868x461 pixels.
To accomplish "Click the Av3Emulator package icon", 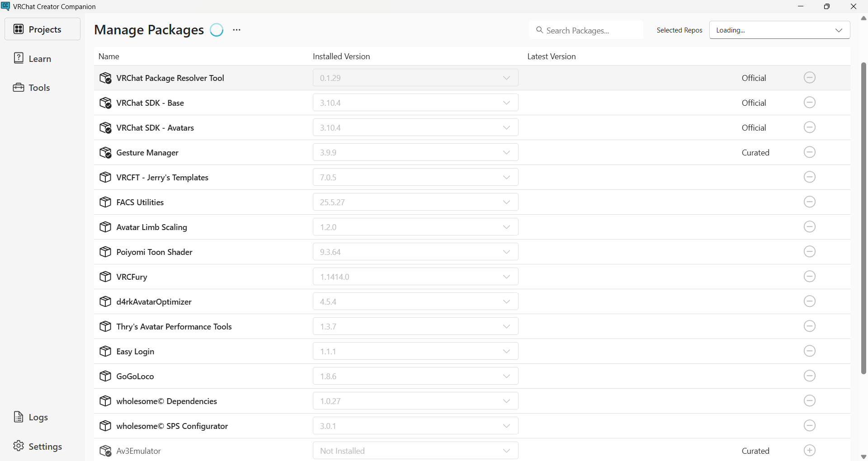I will [105, 451].
